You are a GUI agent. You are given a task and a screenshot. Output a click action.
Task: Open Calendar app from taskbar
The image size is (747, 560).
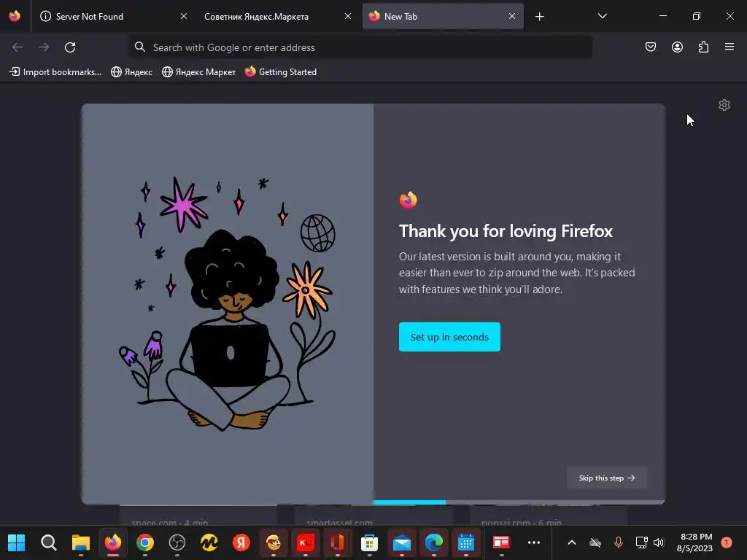click(x=465, y=542)
